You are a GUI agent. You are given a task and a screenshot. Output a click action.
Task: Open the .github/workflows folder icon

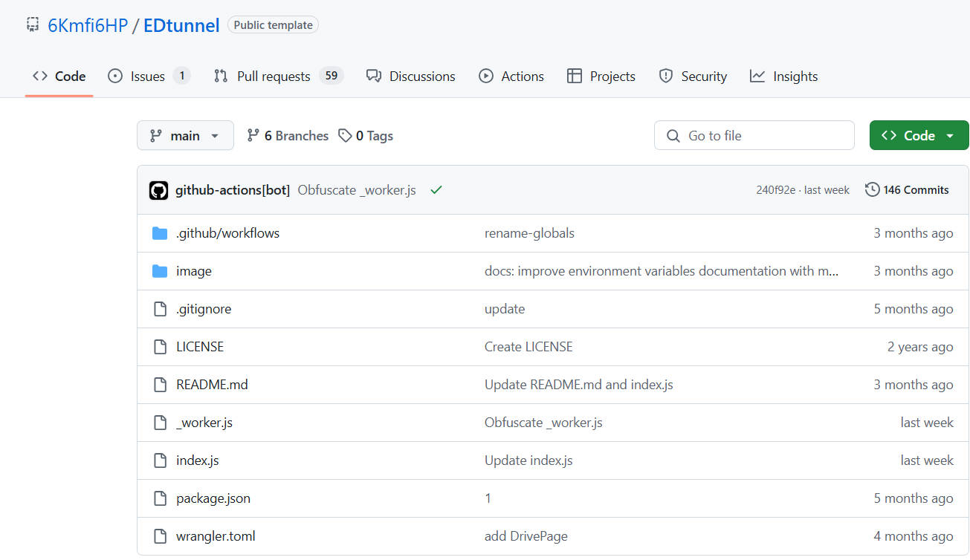point(160,233)
